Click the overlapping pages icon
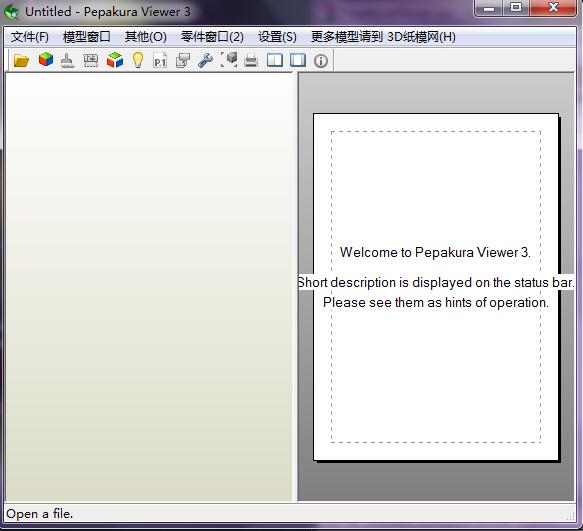583x531 pixels. point(183,60)
